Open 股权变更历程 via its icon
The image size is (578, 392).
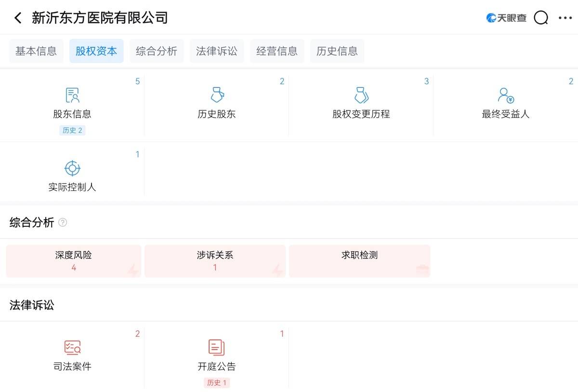point(361,94)
